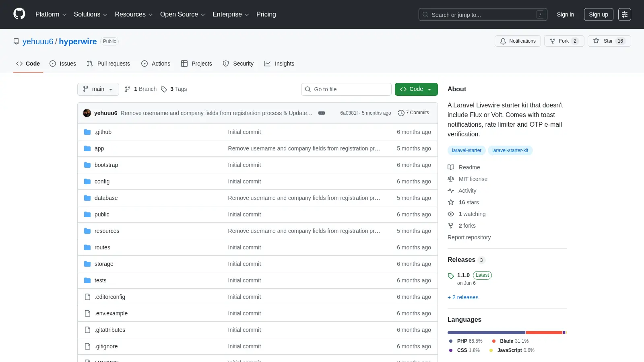Click the Sign in link
The image size is (644, 362).
566,14
